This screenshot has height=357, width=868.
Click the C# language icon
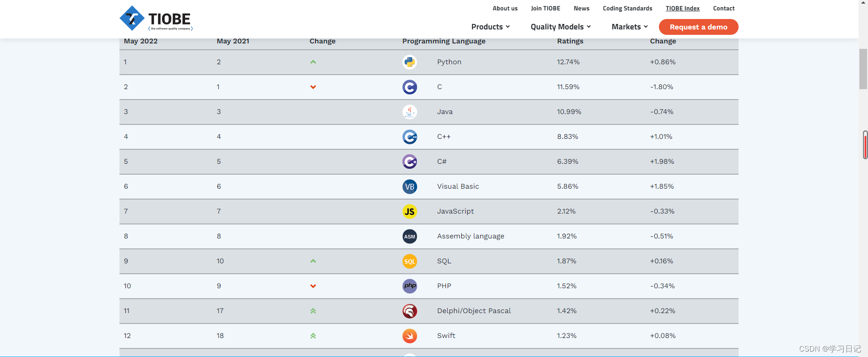[410, 162]
